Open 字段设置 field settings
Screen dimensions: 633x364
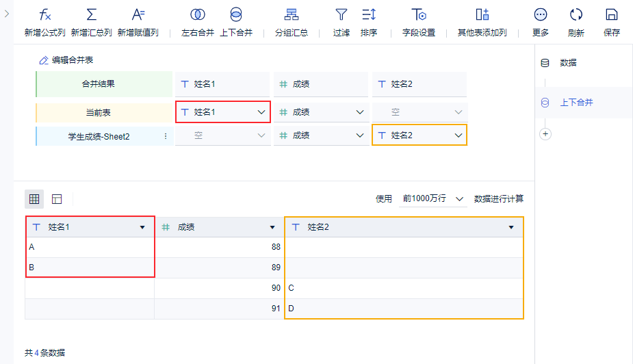click(x=419, y=15)
